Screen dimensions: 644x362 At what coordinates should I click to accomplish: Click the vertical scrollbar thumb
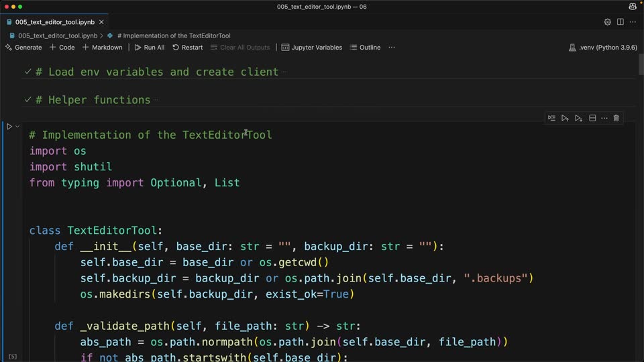(x=641, y=64)
